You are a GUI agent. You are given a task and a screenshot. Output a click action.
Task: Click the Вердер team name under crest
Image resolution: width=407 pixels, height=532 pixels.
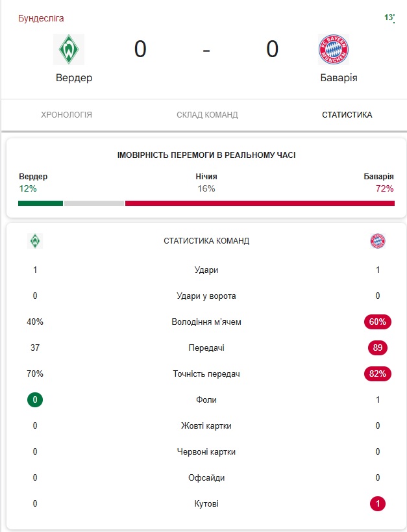(x=74, y=78)
